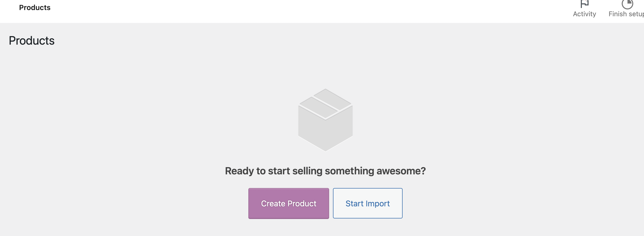Click the heading asking about selling something awesome
This screenshot has height=236, width=644.
[325, 170]
